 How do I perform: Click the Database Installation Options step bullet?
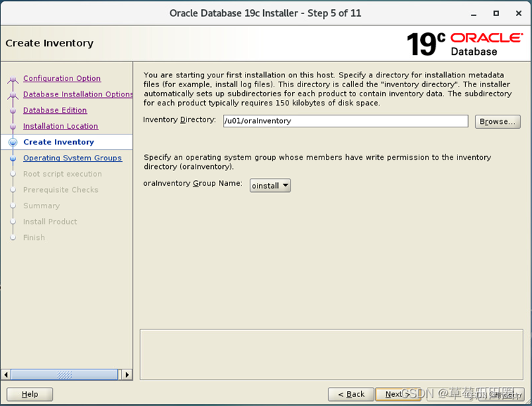[13, 96]
